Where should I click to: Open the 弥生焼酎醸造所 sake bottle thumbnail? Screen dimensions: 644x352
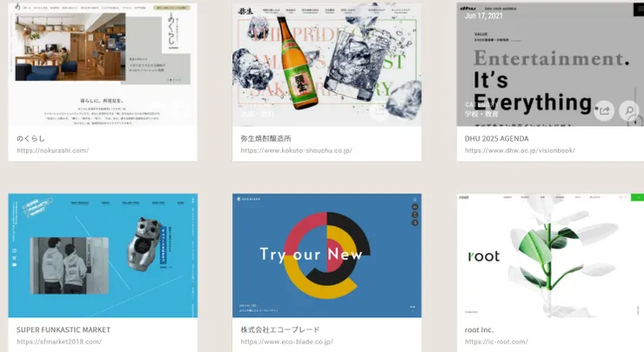[327, 64]
